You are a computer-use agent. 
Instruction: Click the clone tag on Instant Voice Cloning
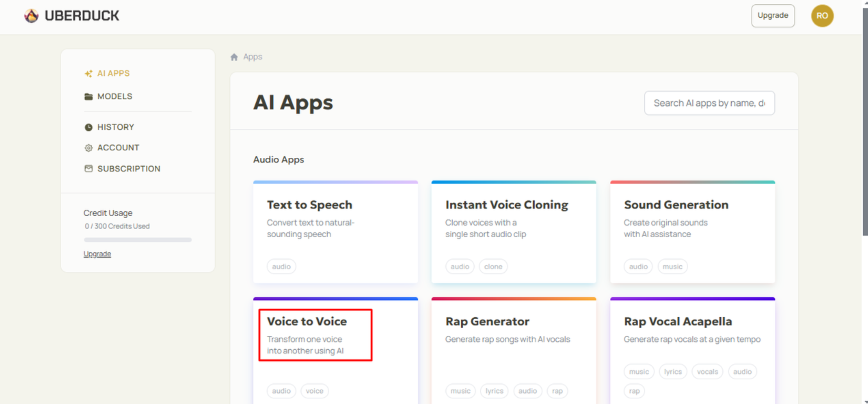coord(493,266)
